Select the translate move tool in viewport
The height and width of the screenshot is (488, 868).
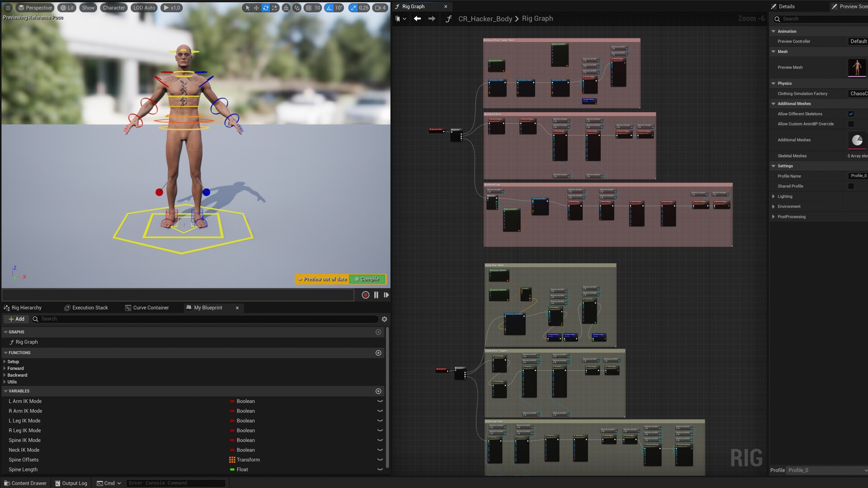[256, 8]
